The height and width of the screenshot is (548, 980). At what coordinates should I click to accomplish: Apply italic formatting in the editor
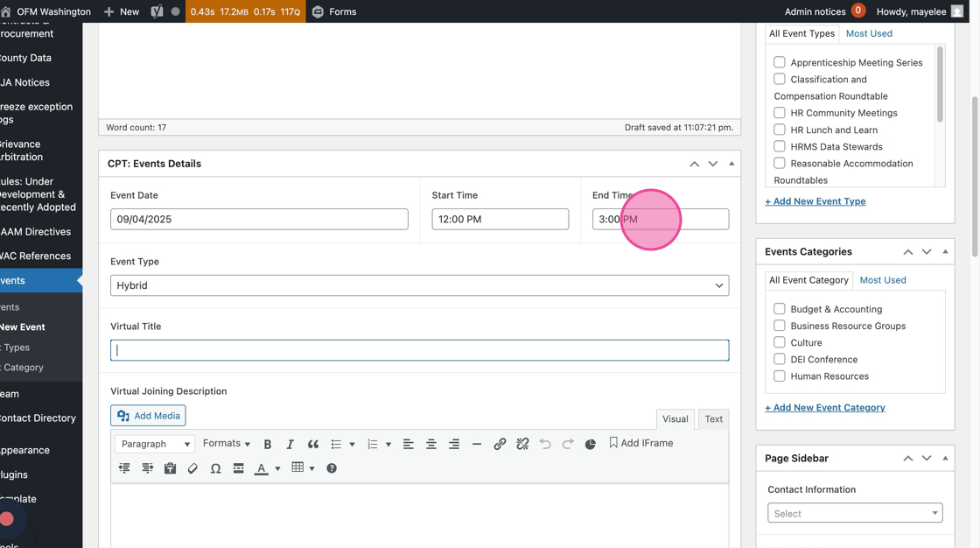pos(290,445)
